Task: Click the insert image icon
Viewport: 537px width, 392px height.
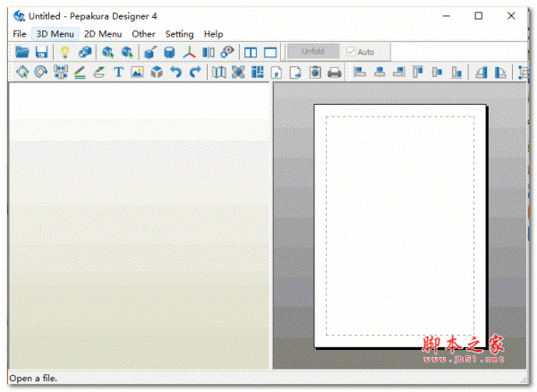Action: pos(137,72)
